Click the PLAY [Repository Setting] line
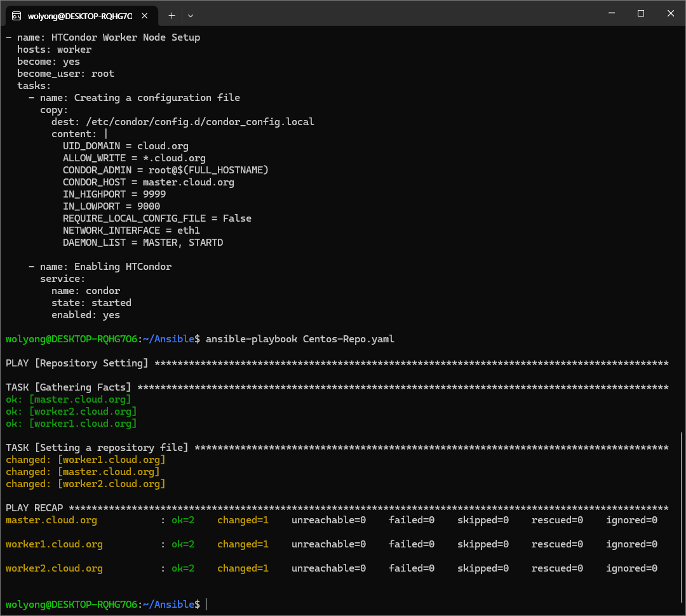This screenshot has height=616, width=686. click(x=77, y=363)
